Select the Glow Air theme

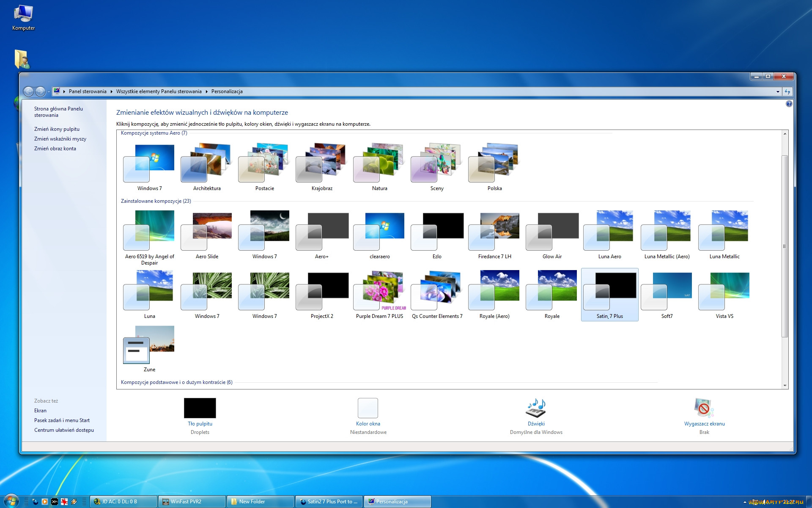click(552, 235)
